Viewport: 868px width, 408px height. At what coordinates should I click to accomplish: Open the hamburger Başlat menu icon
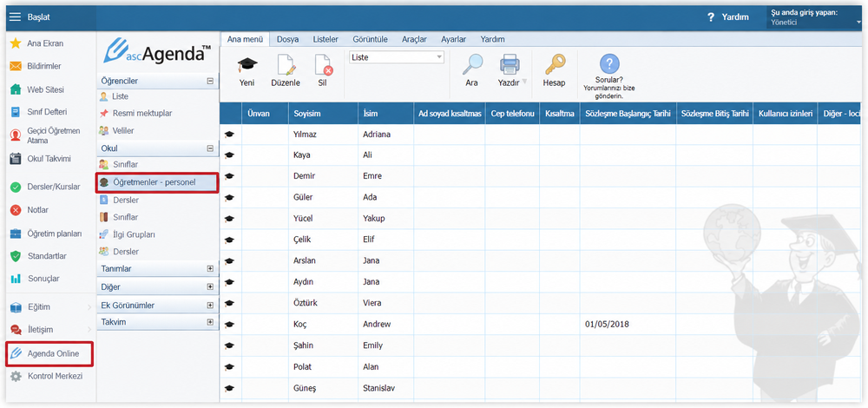[16, 17]
